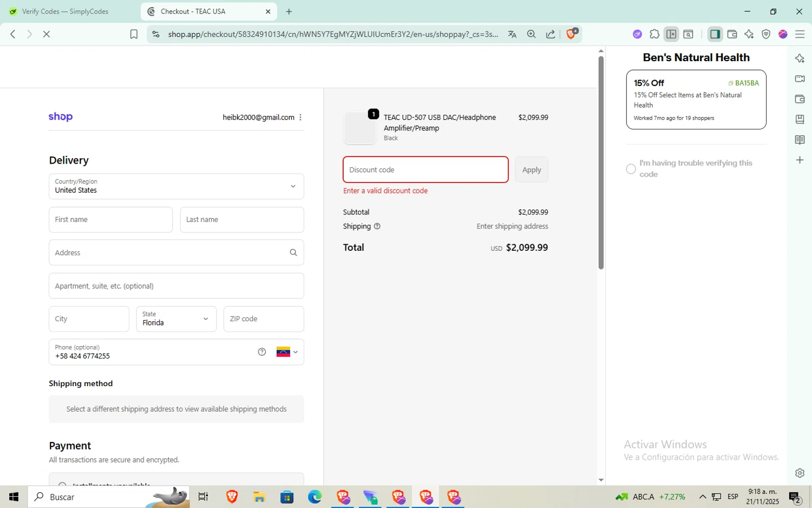Click the Apply discount button
This screenshot has height=508, width=812.
pyautogui.click(x=532, y=170)
